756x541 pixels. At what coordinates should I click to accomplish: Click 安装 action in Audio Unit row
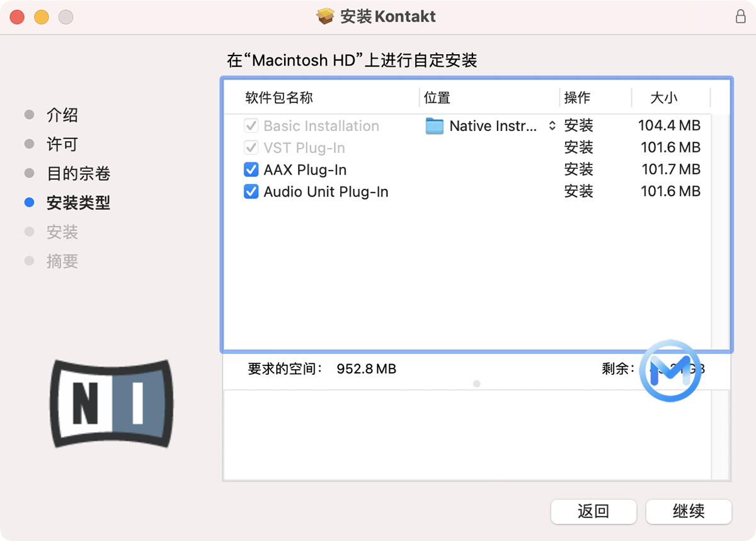pos(578,191)
